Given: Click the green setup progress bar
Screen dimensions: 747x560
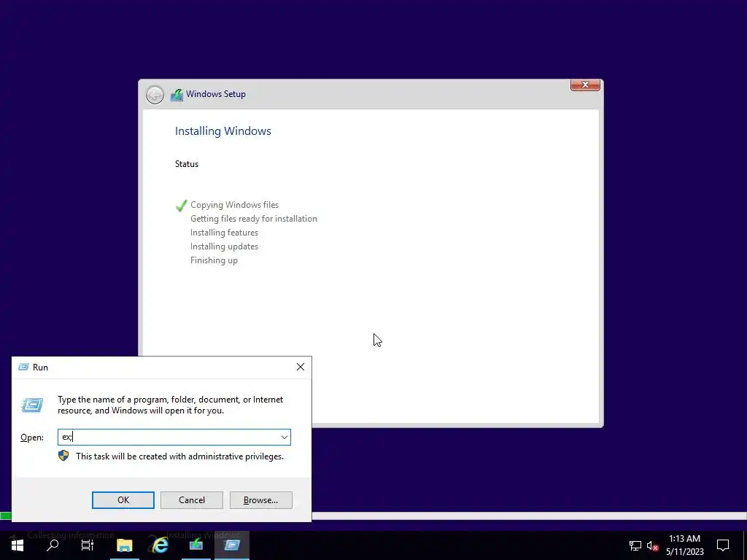Looking at the screenshot, I should pyautogui.click(x=5, y=516).
